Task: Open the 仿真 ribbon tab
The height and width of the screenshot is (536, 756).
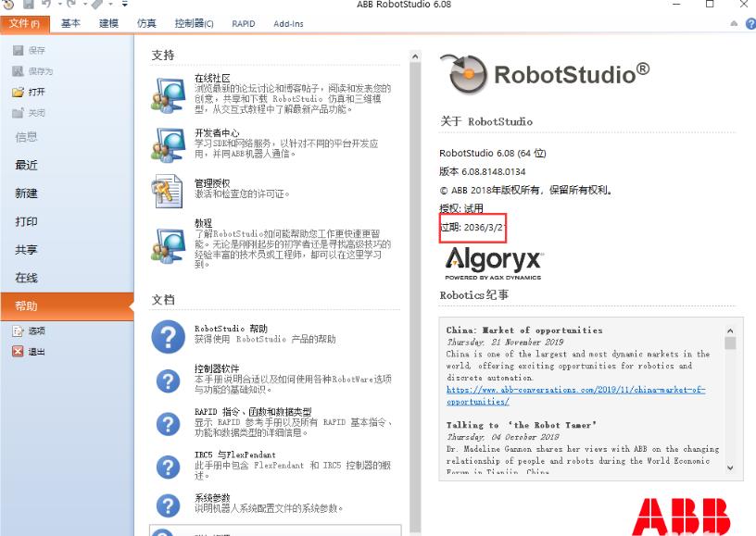Action: point(146,23)
